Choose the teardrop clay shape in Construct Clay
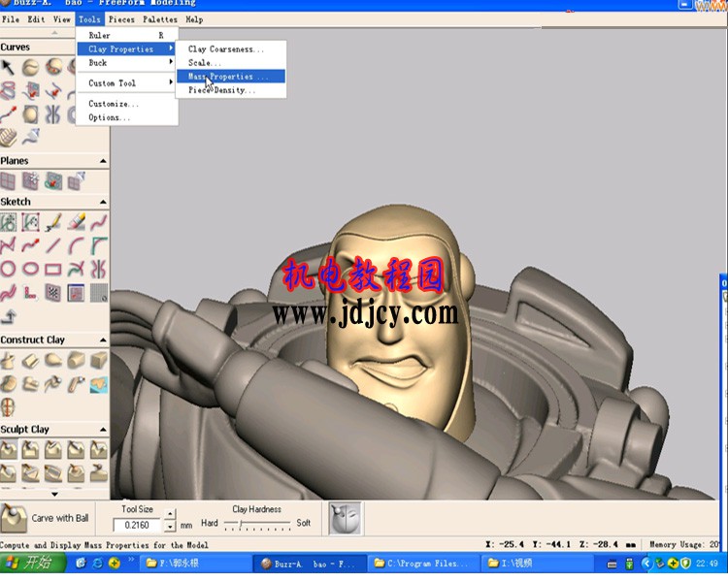Screen dimensions: 728x582 point(53,360)
